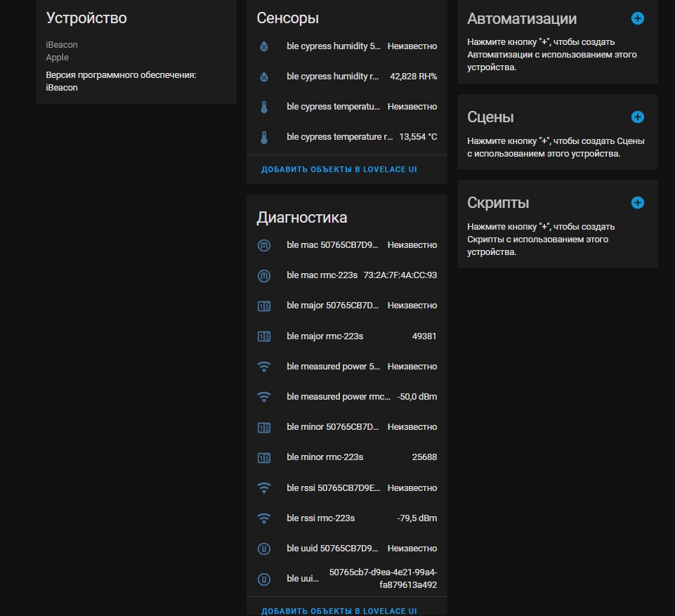This screenshot has height=616, width=675.
Task: Create a script via the plus button
Action: coord(637,202)
